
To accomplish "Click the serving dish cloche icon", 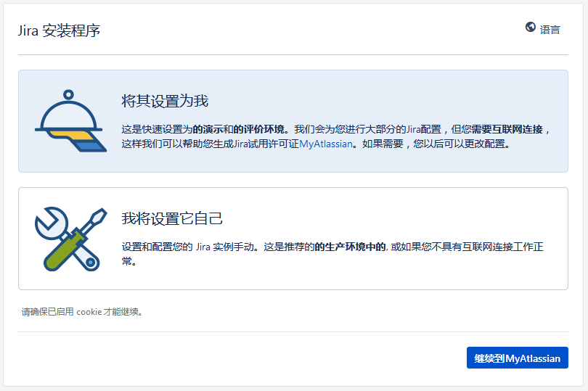I will coord(70,120).
